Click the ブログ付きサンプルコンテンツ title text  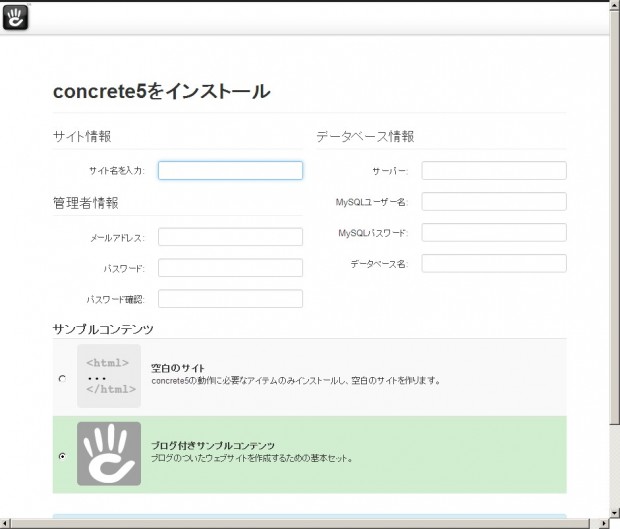[213, 446]
